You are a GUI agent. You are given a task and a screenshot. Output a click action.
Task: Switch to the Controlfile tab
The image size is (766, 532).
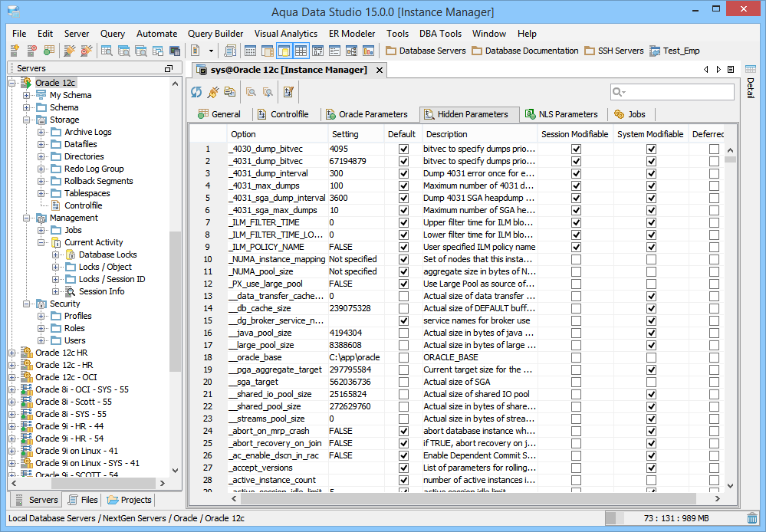pos(284,114)
